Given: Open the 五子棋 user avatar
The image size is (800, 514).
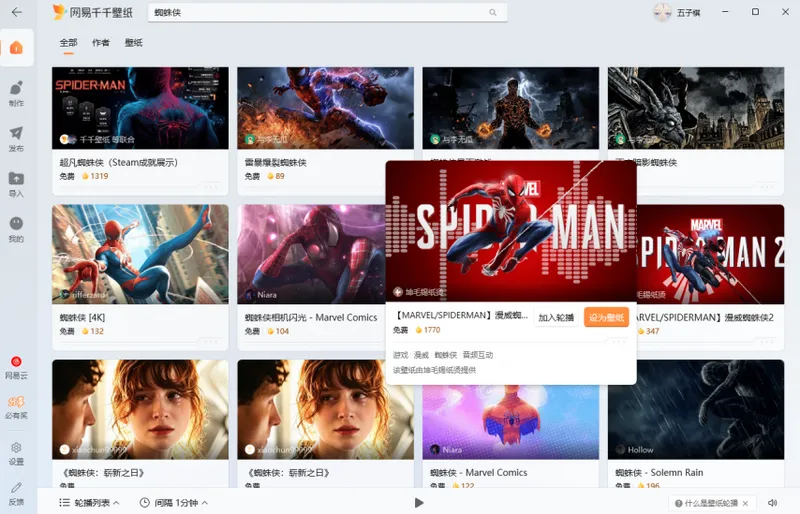Looking at the screenshot, I should pyautogui.click(x=663, y=12).
